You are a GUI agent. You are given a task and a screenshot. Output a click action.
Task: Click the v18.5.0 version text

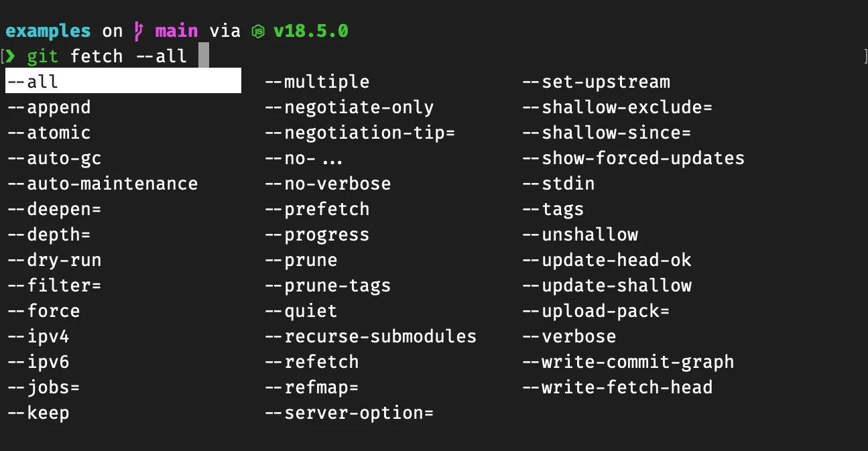[310, 31]
